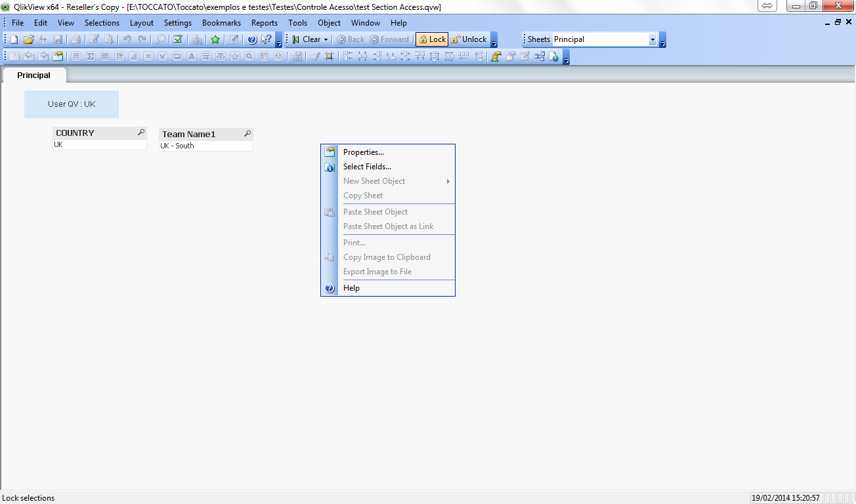
Task: Select UK value in COUNTRY list box
Action: point(100,144)
